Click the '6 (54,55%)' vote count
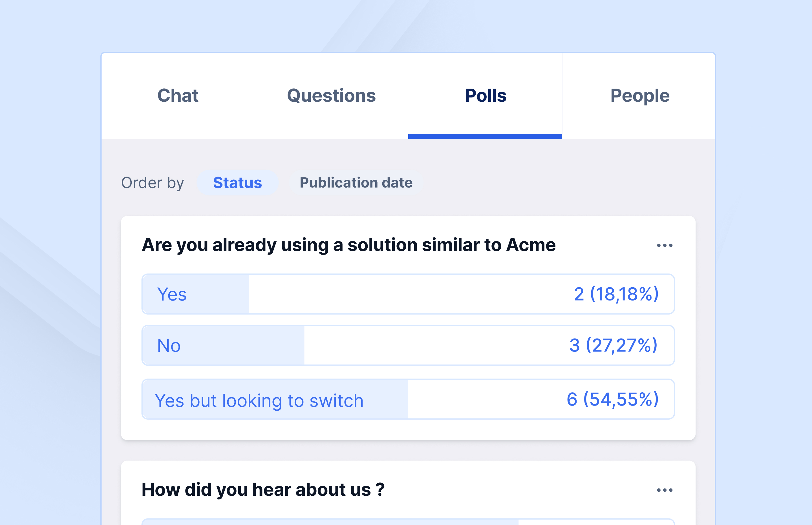812x525 pixels. (x=612, y=399)
